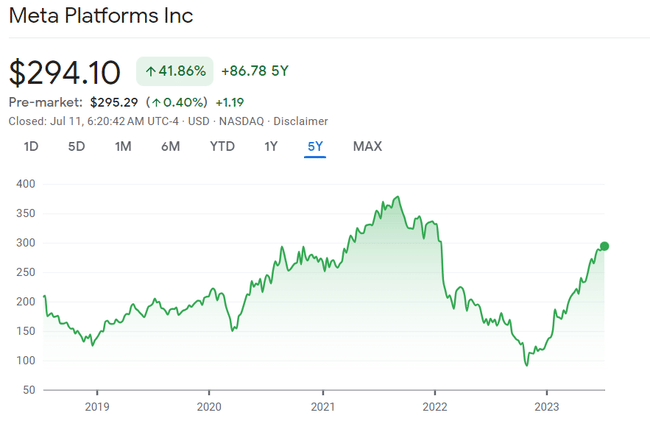Open the Disclaimer link
The width and height of the screenshot is (650, 429).
click(x=302, y=121)
